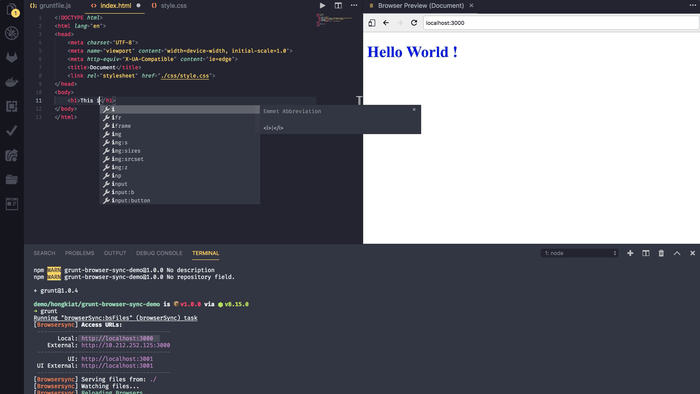Open Browser Preview panel more actions ellipsis
Image resolution: width=700 pixels, height=394 pixels.
(x=692, y=5)
